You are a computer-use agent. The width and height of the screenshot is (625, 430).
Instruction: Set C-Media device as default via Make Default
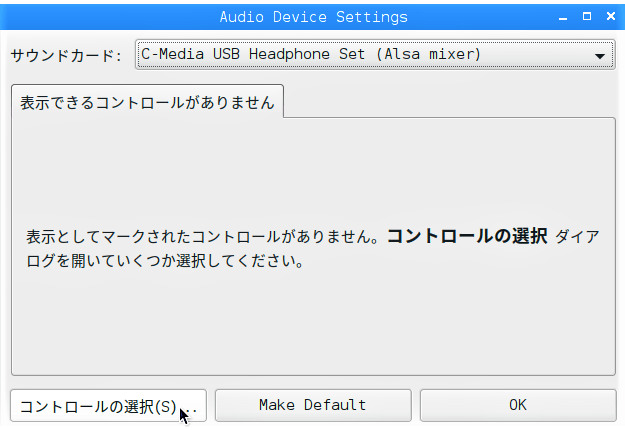pyautogui.click(x=313, y=406)
